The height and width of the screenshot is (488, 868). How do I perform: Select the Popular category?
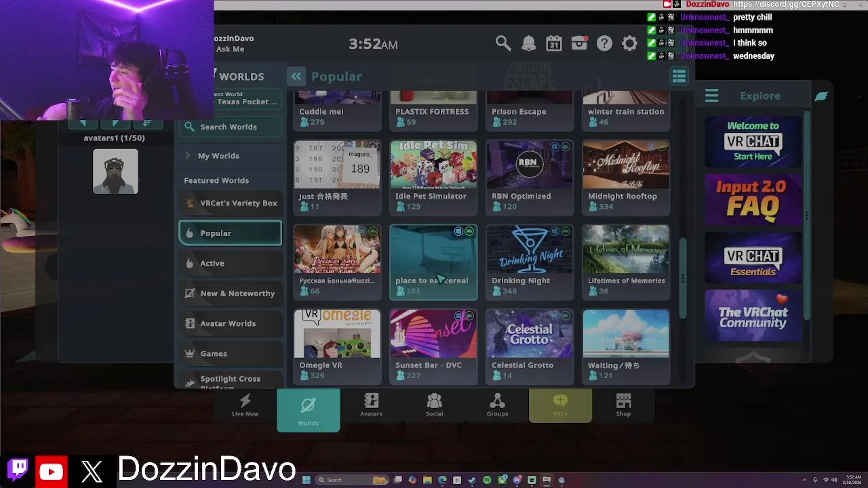point(231,233)
